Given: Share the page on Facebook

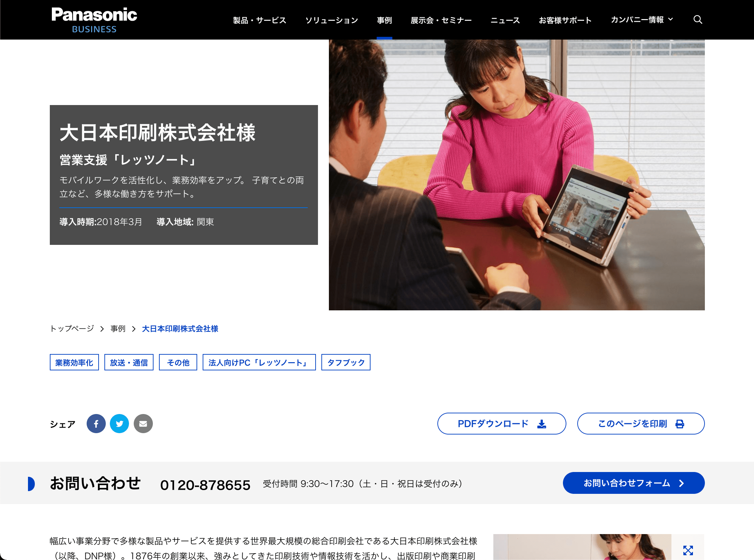Looking at the screenshot, I should (96, 424).
